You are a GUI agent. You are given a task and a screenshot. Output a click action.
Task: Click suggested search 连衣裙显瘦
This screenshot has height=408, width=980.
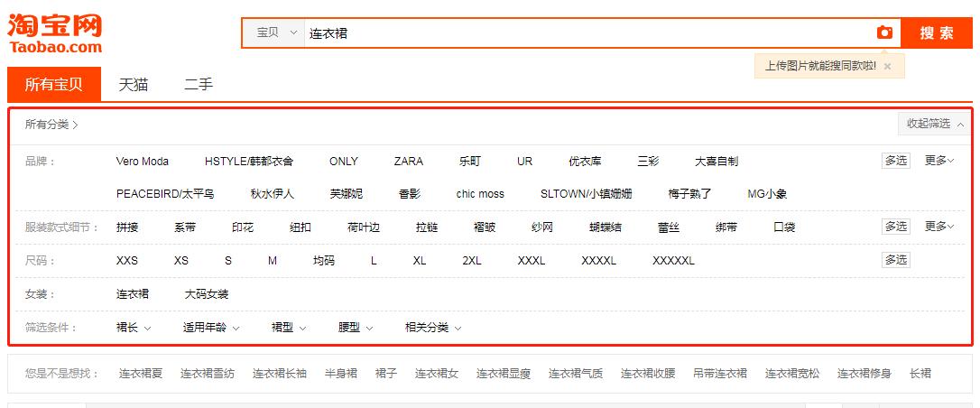click(504, 374)
